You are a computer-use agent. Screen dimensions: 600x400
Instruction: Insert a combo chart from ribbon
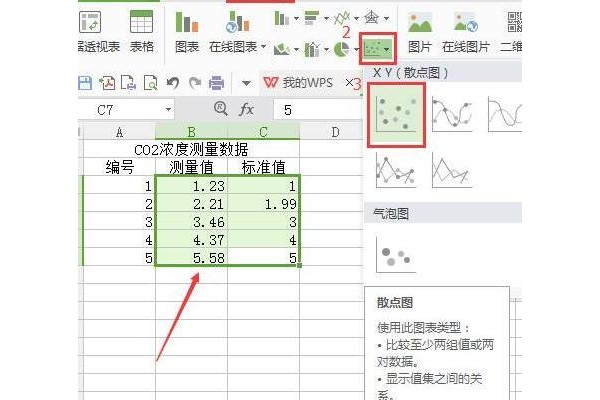tap(312, 49)
